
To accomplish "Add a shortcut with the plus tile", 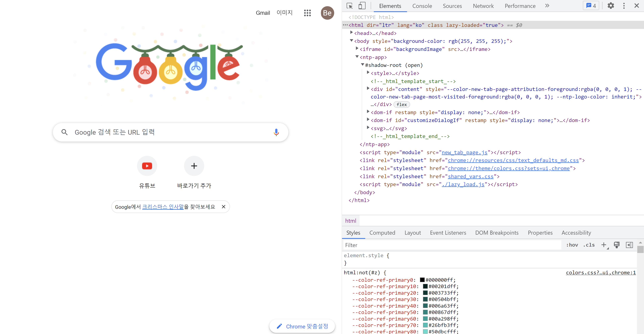I will click(x=194, y=166).
